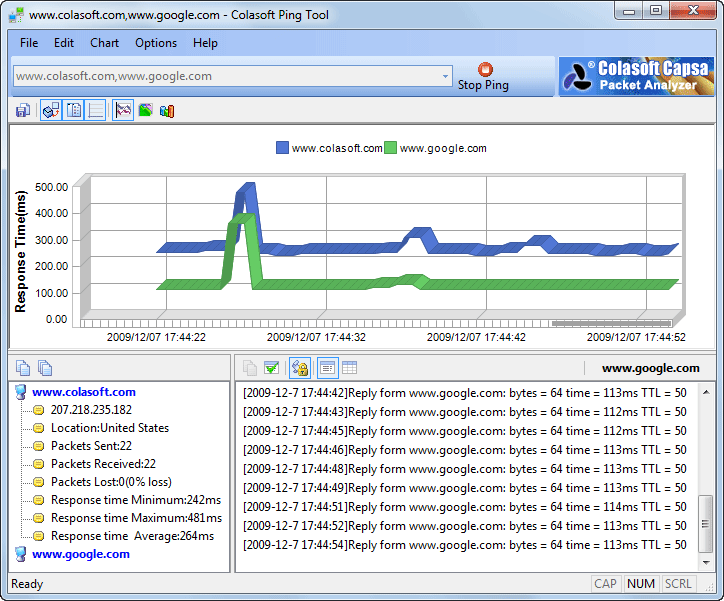Toggle the chart pane view icon

[51, 111]
